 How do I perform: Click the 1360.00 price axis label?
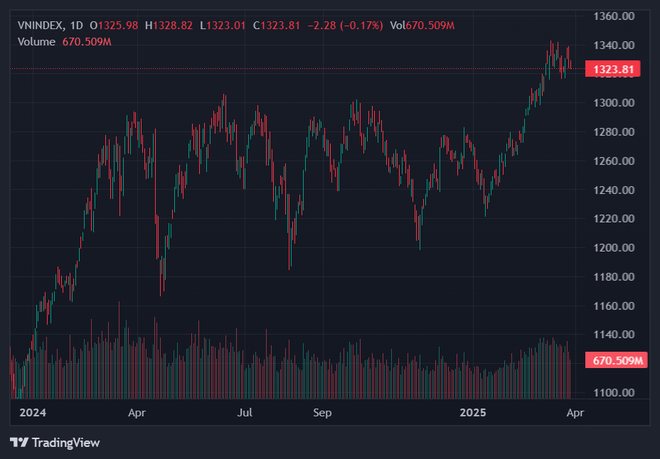[x=614, y=16]
